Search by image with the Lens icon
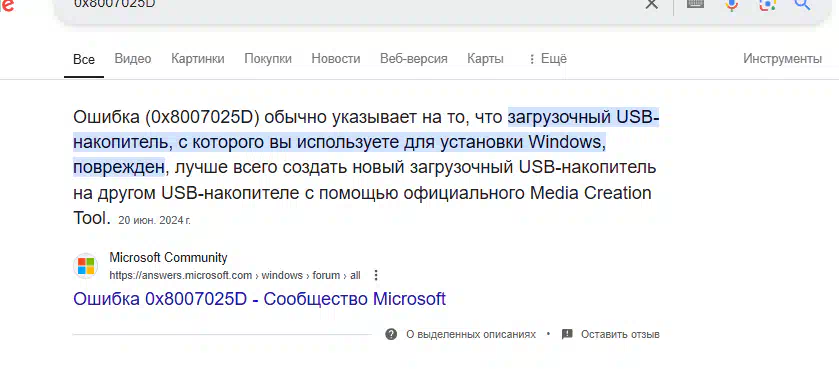Viewport: 839px width, 376px height. [767, 4]
